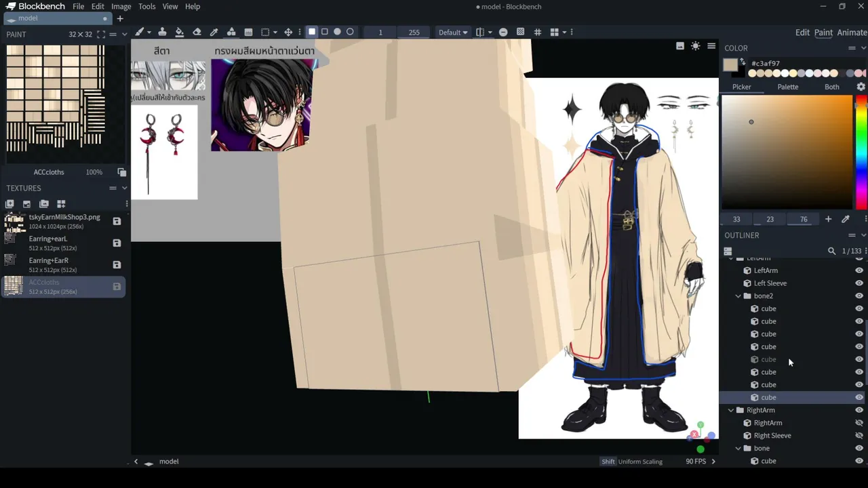Switch to the Palette color tab
The height and width of the screenshot is (488, 868).
[x=787, y=87]
